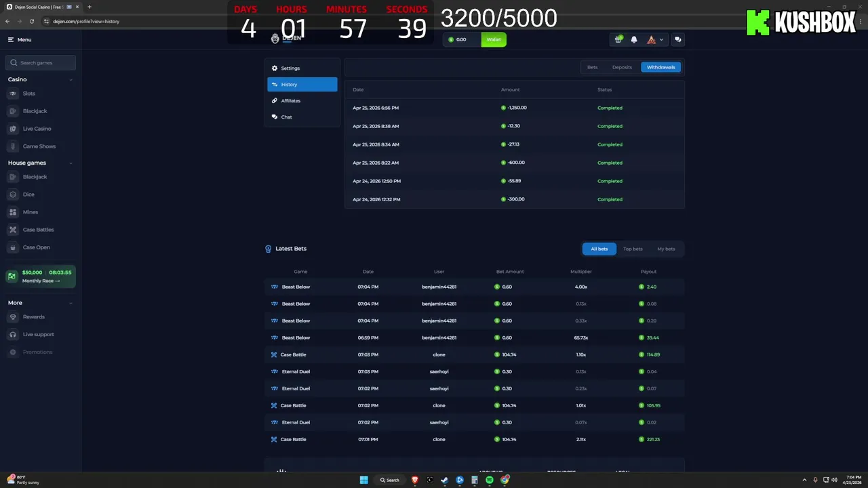Open Steam from taskbar

pyautogui.click(x=445, y=480)
